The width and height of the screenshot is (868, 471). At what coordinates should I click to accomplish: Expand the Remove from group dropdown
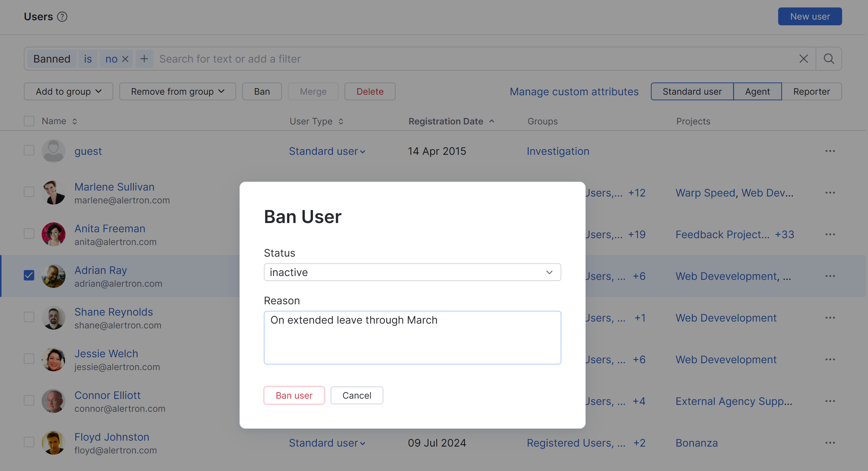click(x=178, y=91)
